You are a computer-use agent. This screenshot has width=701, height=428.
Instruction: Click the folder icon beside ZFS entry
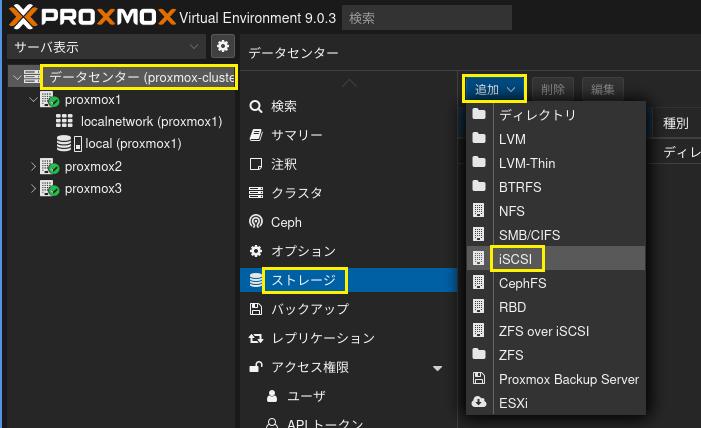point(479,354)
